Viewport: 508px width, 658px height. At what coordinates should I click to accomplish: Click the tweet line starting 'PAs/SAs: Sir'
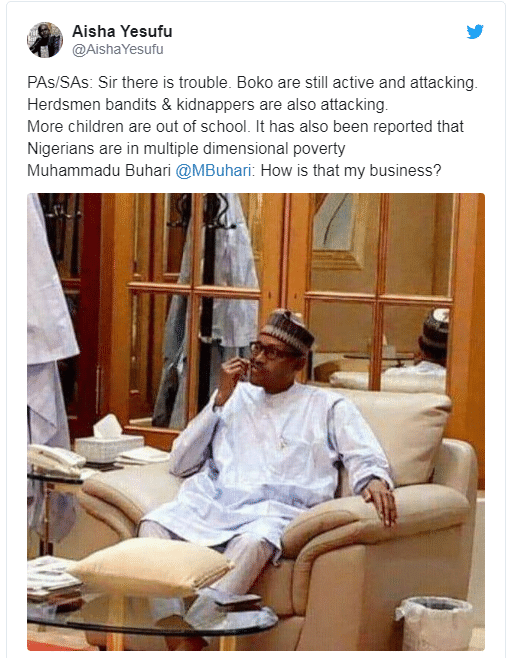click(253, 83)
